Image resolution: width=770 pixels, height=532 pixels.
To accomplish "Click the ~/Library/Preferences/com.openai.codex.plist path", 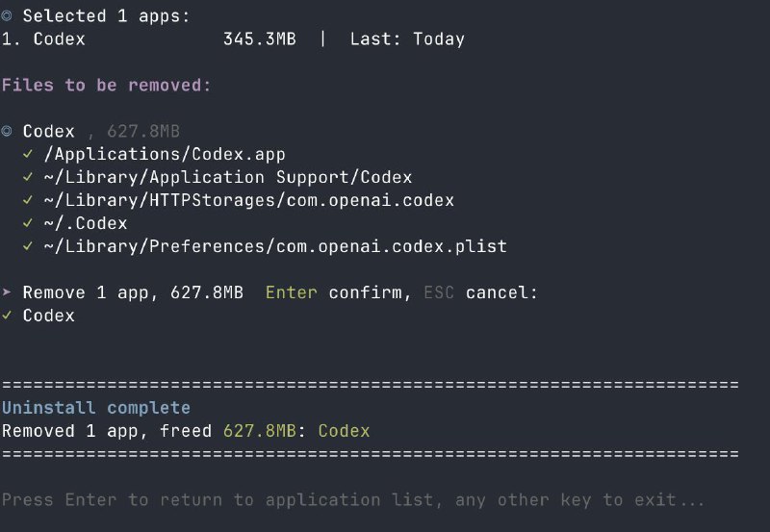I will tap(274, 246).
